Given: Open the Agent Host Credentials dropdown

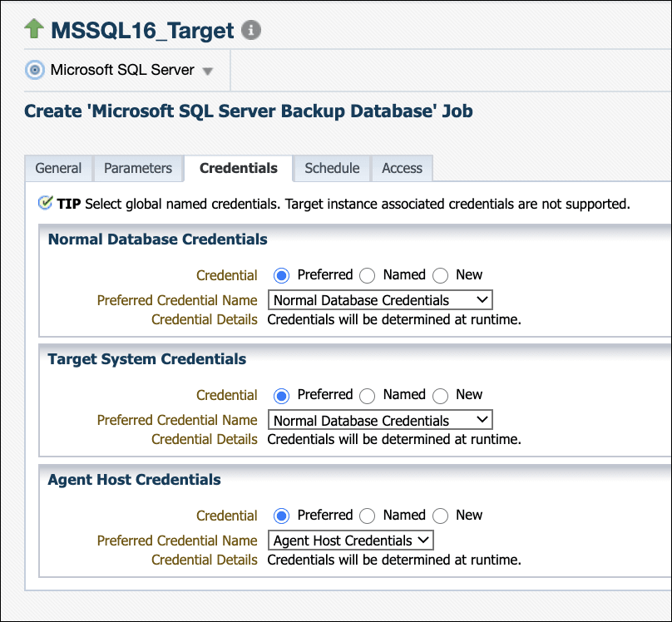Looking at the screenshot, I should pos(351,541).
